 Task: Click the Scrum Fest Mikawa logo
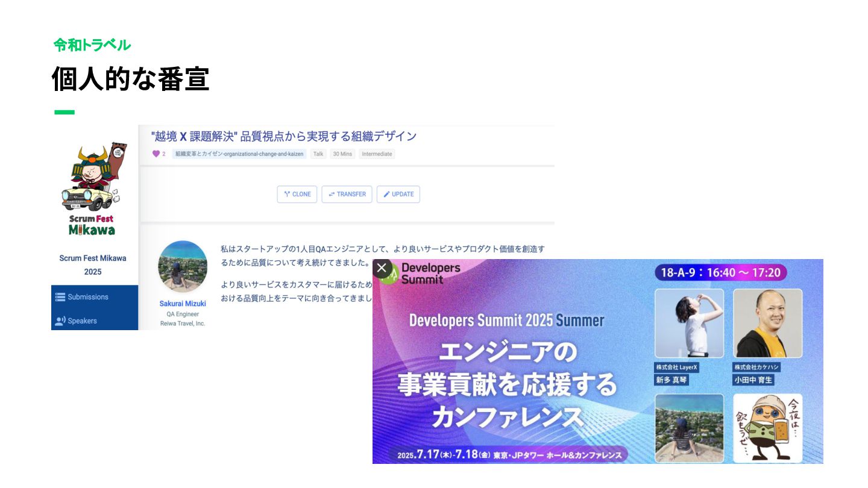(x=92, y=189)
